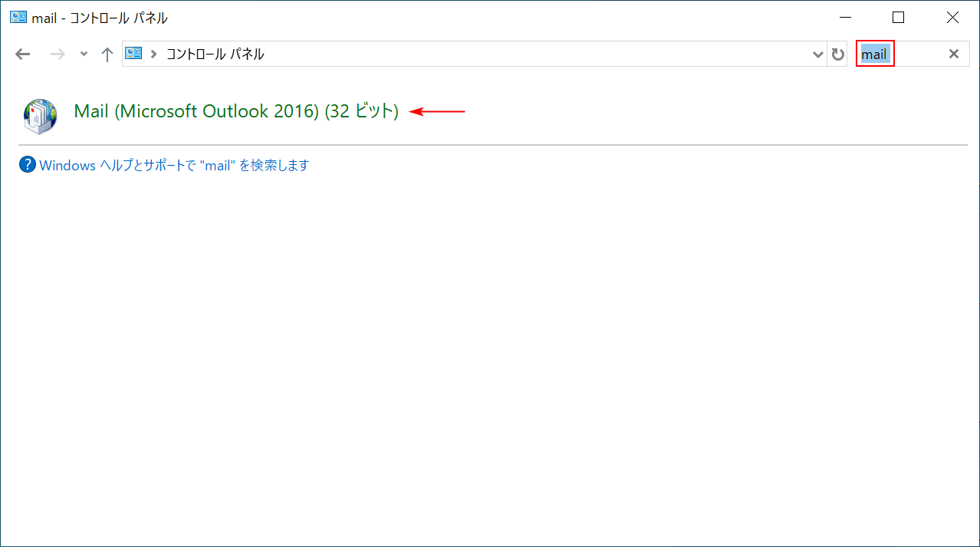Expand the address bar root chevron
The height and width of the screenshot is (547, 980).
point(154,54)
